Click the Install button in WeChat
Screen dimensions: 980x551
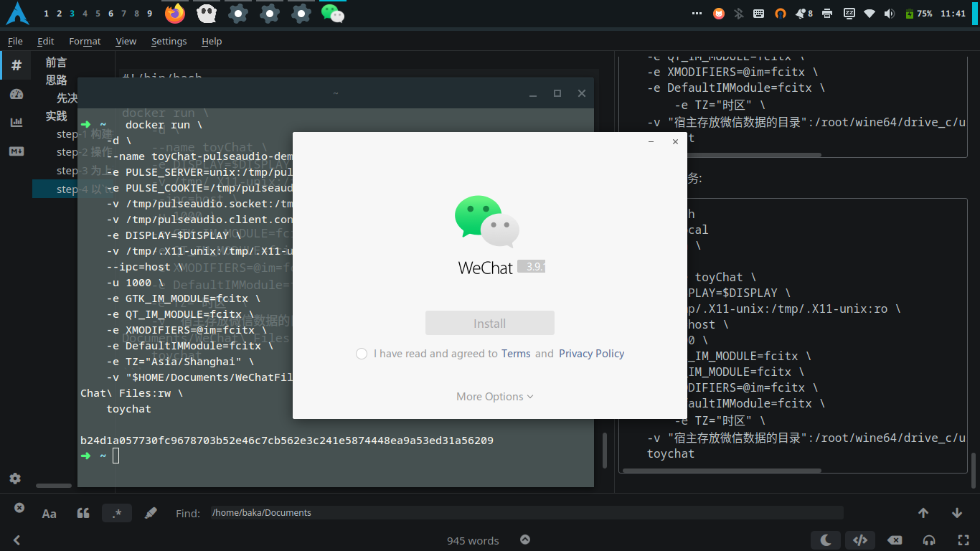[x=489, y=324]
